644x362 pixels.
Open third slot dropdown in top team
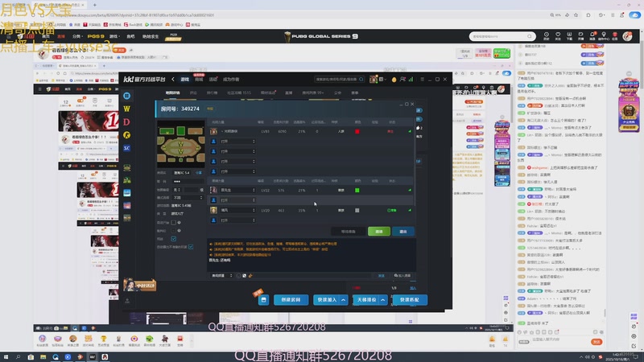237,162
